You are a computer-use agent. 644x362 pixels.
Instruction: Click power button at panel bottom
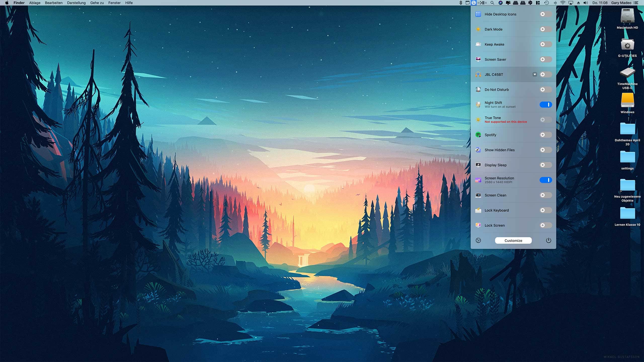pos(549,240)
